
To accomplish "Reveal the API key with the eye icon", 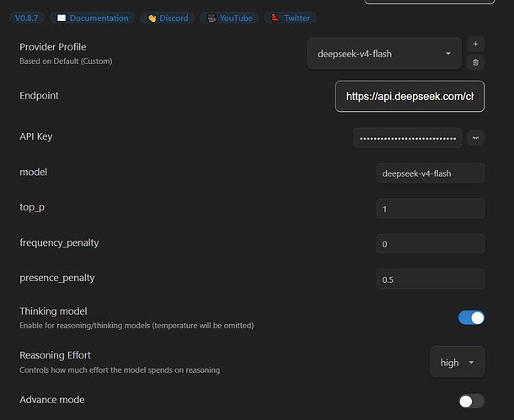I will pos(475,138).
